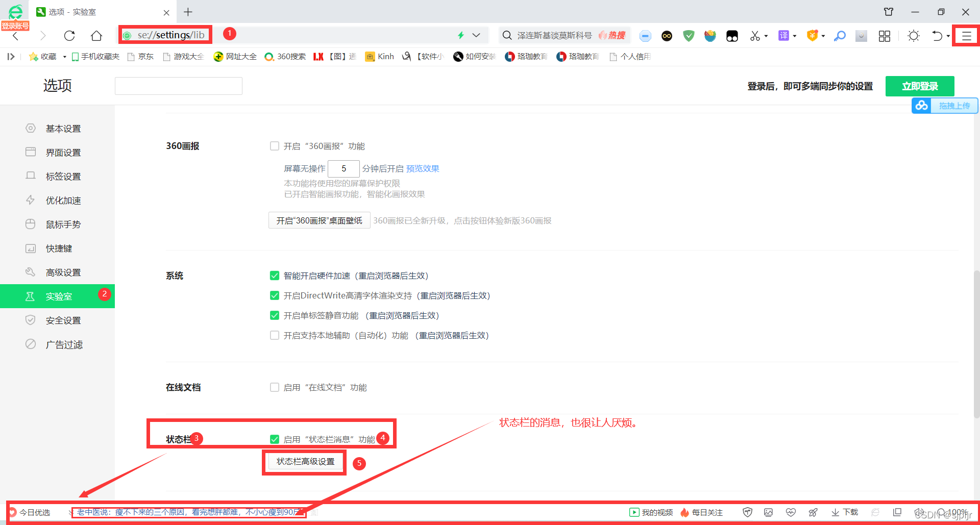Toggle the sun brightness mode icon
This screenshot has width=980, height=525.
click(913, 36)
